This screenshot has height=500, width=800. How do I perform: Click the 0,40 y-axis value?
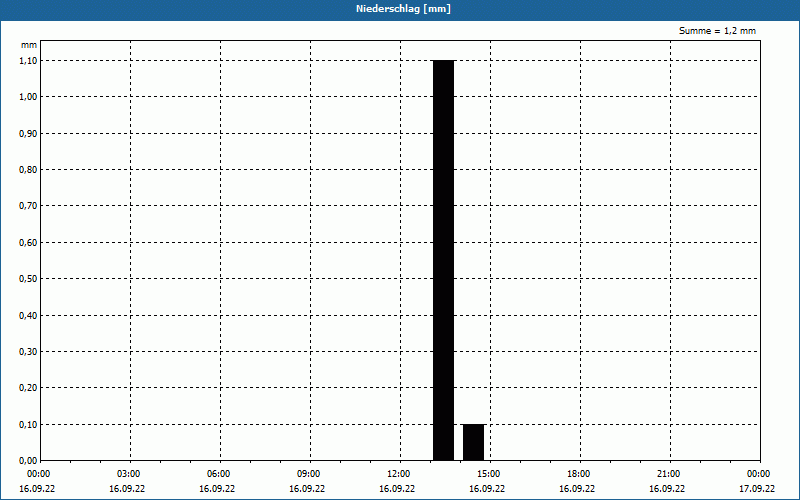[x=28, y=315]
